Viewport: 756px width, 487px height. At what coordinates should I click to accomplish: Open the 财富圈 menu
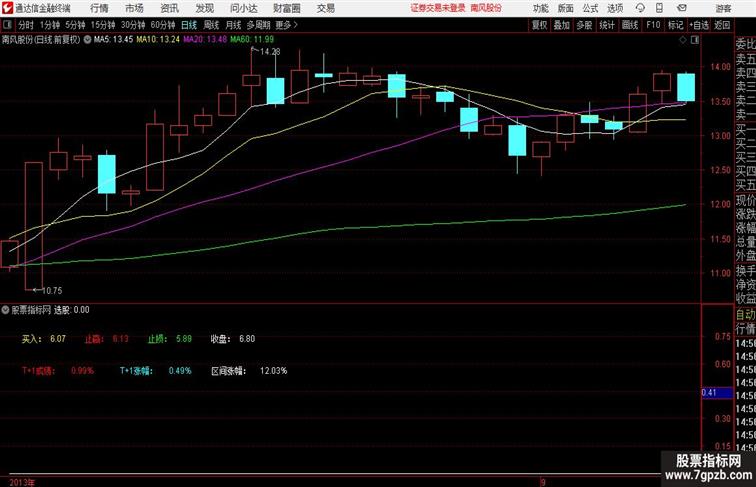coord(286,8)
